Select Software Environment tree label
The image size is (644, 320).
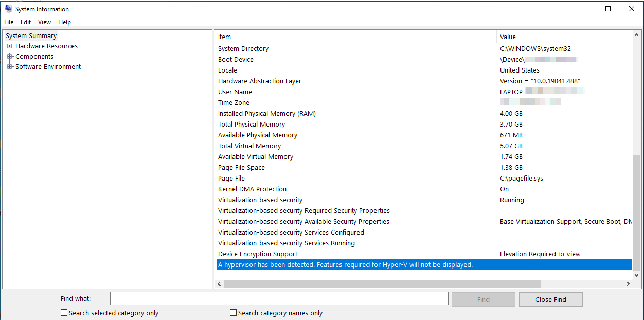point(48,67)
